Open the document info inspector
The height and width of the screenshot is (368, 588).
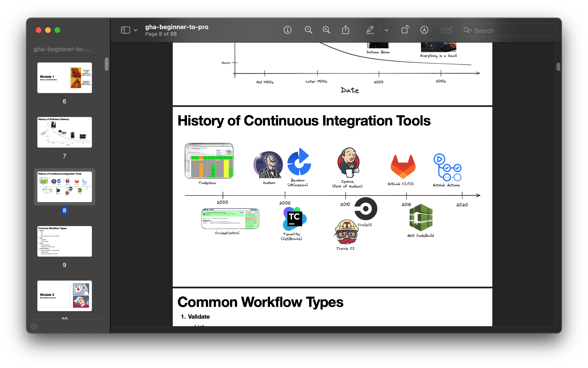coord(287,30)
